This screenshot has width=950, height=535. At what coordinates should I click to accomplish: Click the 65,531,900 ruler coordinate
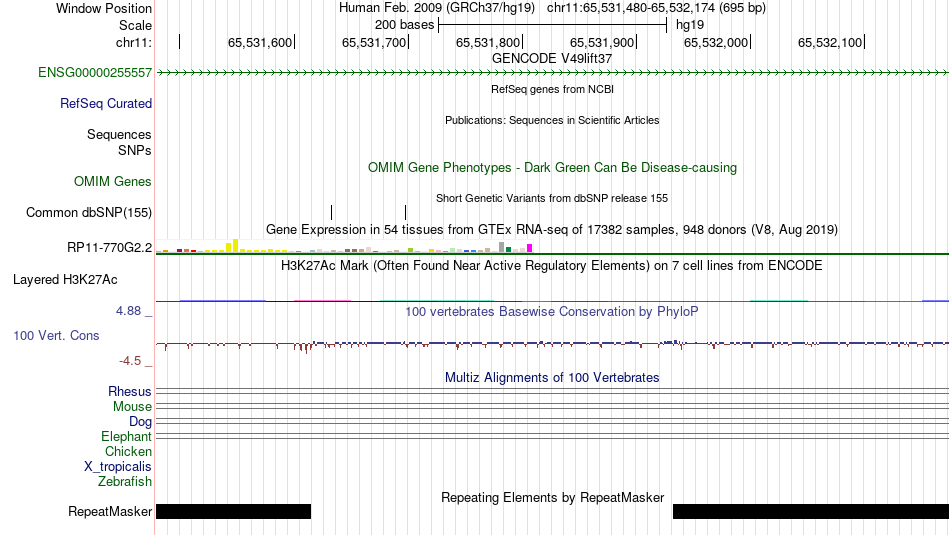(x=602, y=42)
